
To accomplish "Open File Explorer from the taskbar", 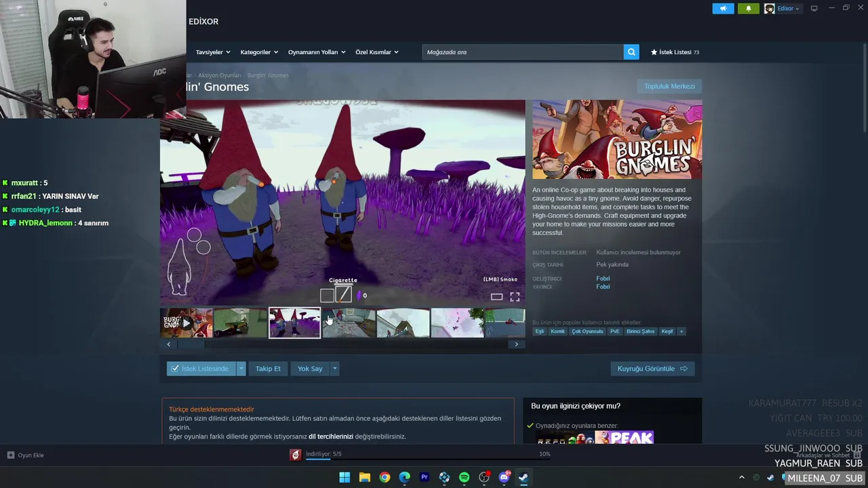I will click(x=364, y=477).
